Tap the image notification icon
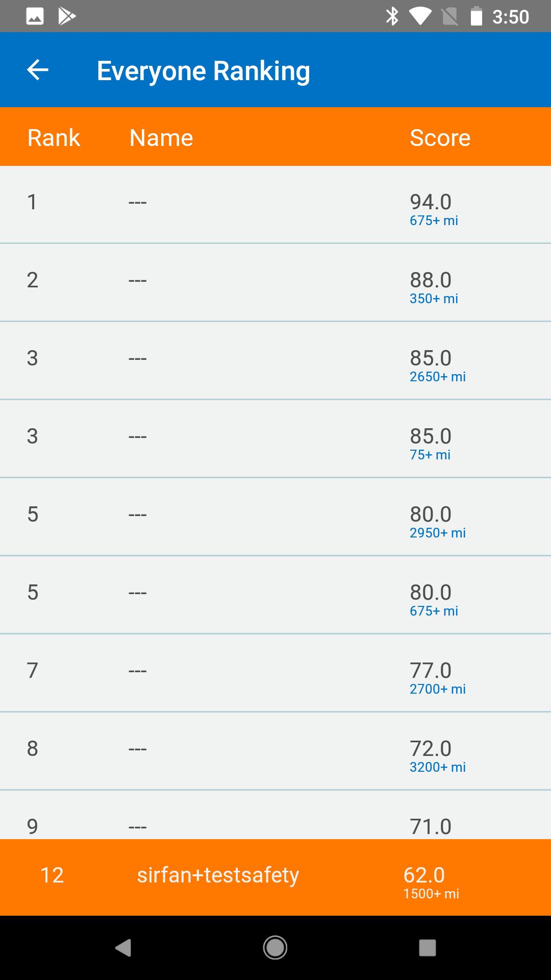551x980 pixels. click(x=35, y=16)
